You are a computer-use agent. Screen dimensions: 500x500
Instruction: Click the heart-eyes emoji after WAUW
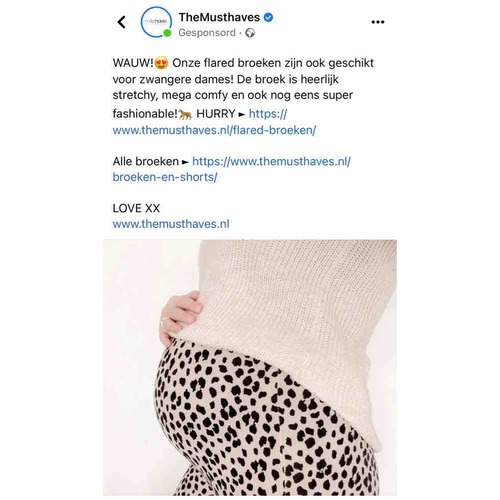pos(161,63)
